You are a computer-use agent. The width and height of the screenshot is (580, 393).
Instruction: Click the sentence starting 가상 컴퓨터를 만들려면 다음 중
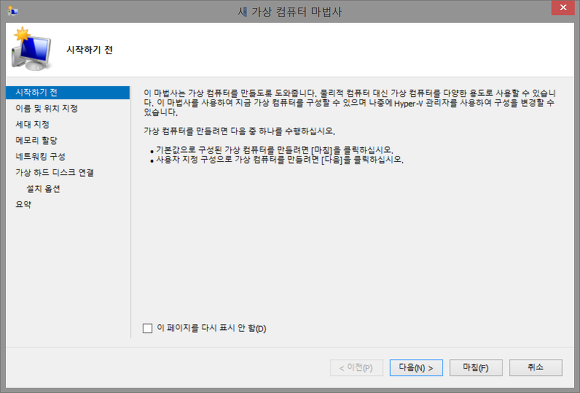tap(239, 131)
